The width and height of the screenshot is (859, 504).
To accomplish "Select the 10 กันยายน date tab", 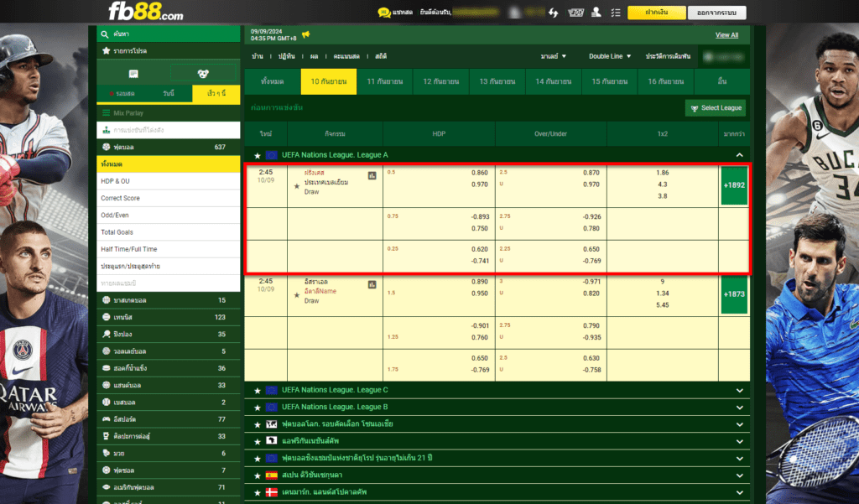I will pos(329,81).
